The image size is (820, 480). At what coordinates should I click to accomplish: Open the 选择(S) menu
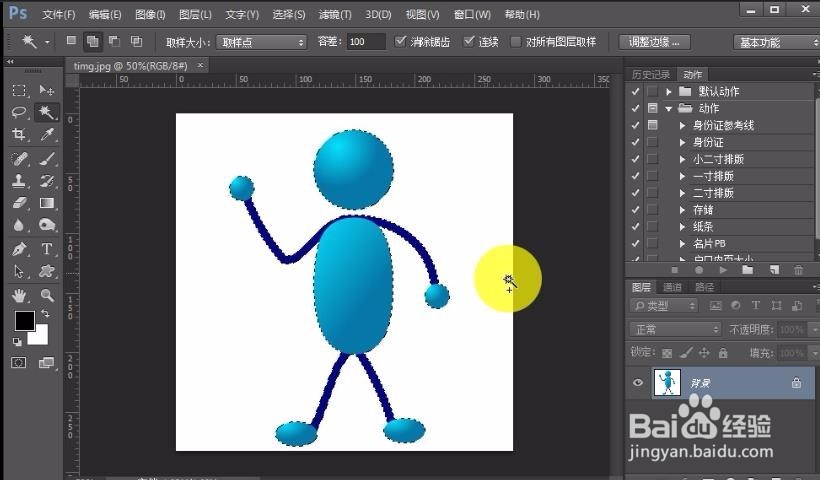(x=289, y=15)
